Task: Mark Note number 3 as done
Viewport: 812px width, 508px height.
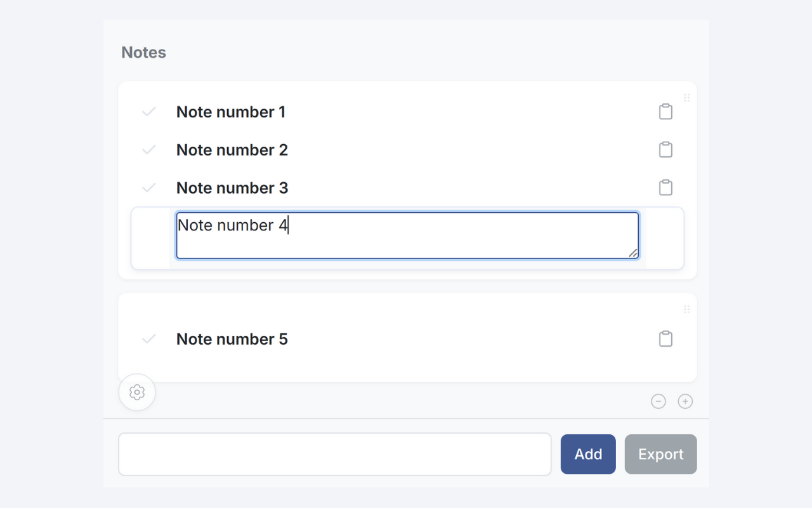Action: [x=148, y=188]
